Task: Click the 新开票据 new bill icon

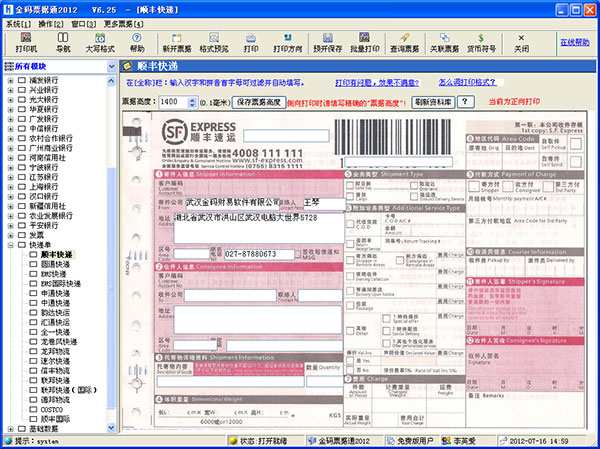Action: 177,38
